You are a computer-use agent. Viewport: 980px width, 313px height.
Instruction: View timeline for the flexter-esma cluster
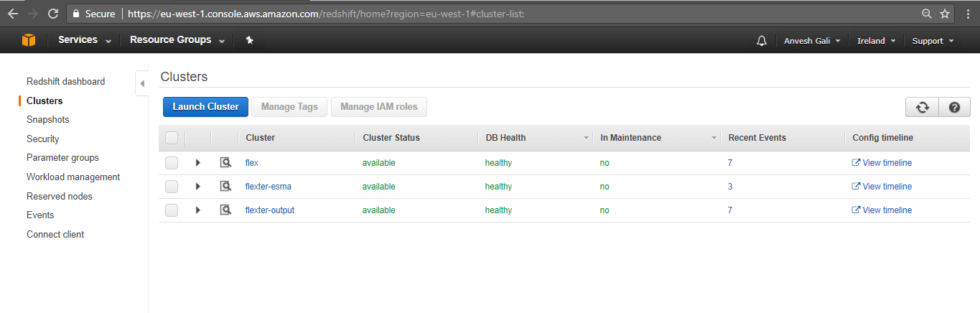point(882,187)
